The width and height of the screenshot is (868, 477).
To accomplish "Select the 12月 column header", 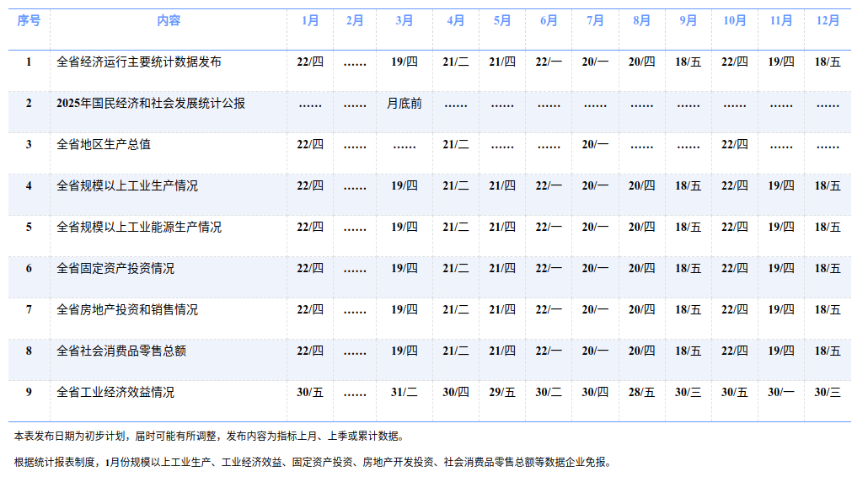I will pyautogui.click(x=828, y=21).
